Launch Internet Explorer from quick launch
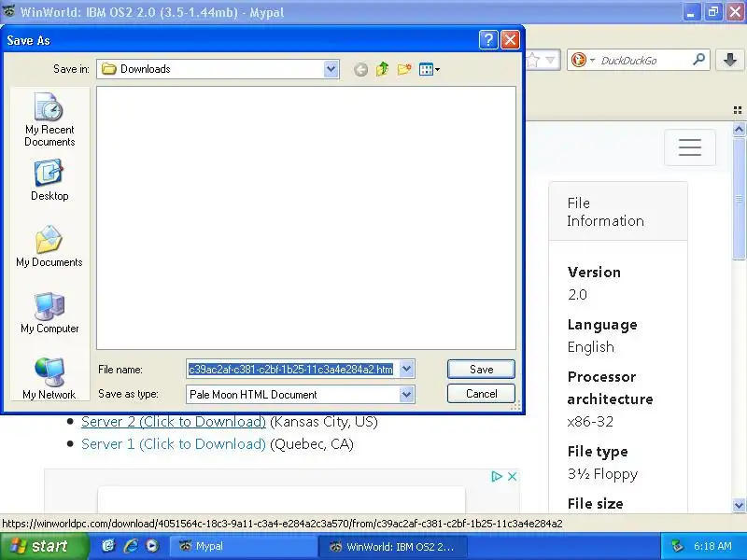747x560 pixels. coord(131,546)
